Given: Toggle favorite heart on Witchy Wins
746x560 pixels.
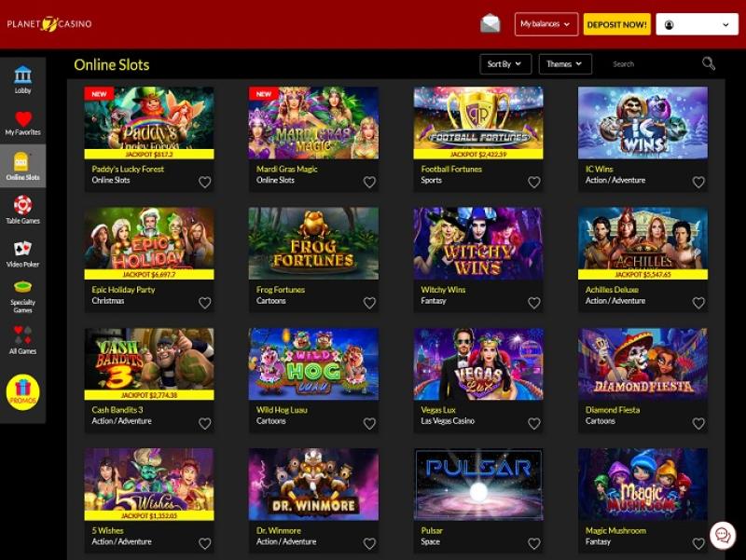Looking at the screenshot, I should click(x=533, y=303).
